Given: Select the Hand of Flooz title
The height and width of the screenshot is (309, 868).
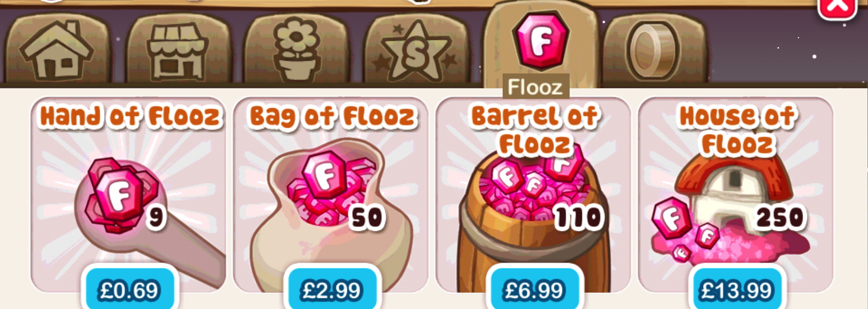Looking at the screenshot, I should pos(131,117).
